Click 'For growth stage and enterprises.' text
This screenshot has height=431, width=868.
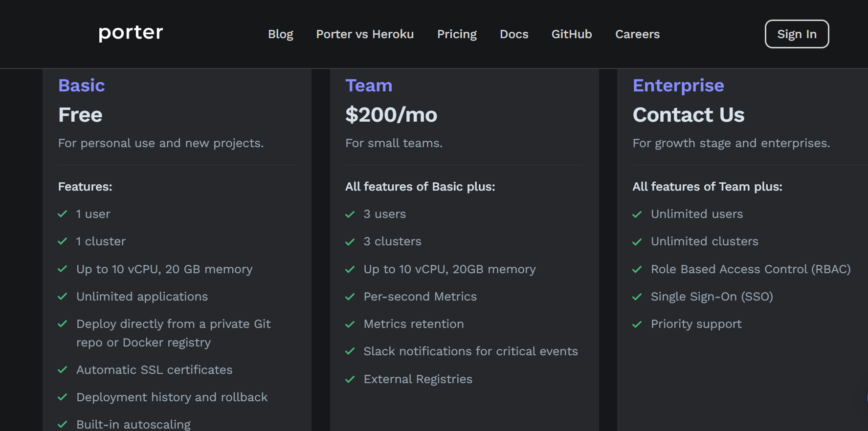(731, 143)
